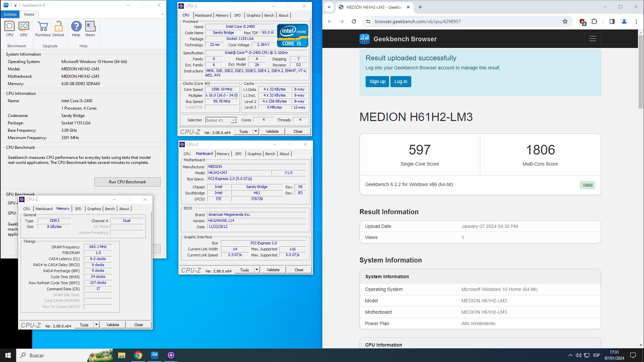Open the Windows Start menu

point(8,355)
